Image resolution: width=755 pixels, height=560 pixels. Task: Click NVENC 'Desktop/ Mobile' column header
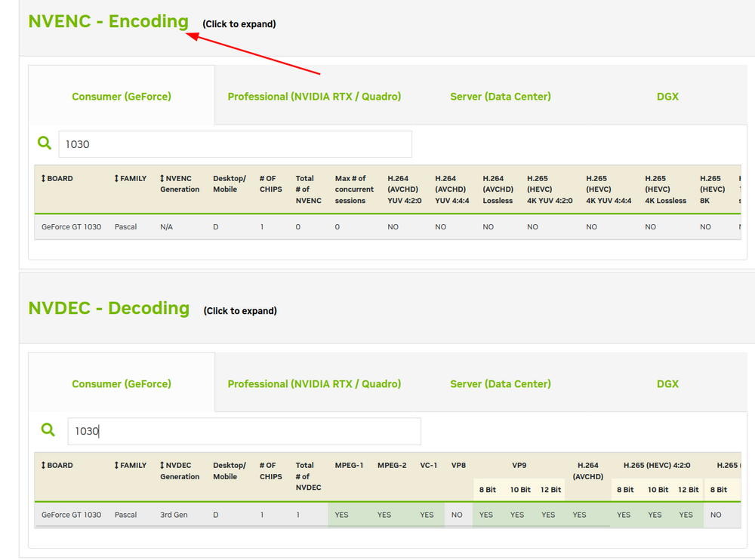pyautogui.click(x=230, y=184)
